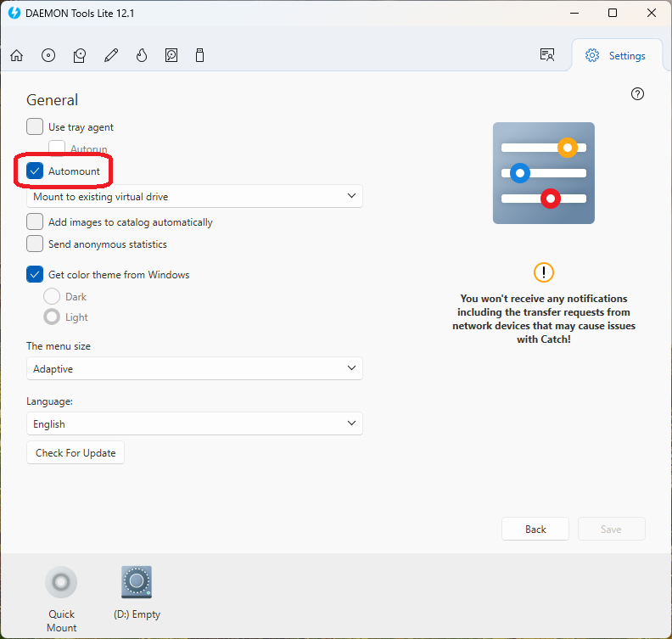Open the disc Images icon
The height and width of the screenshot is (639, 672).
(x=48, y=55)
